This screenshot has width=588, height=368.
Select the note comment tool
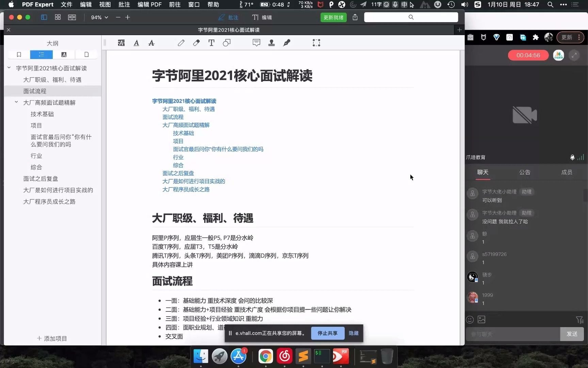257,43
